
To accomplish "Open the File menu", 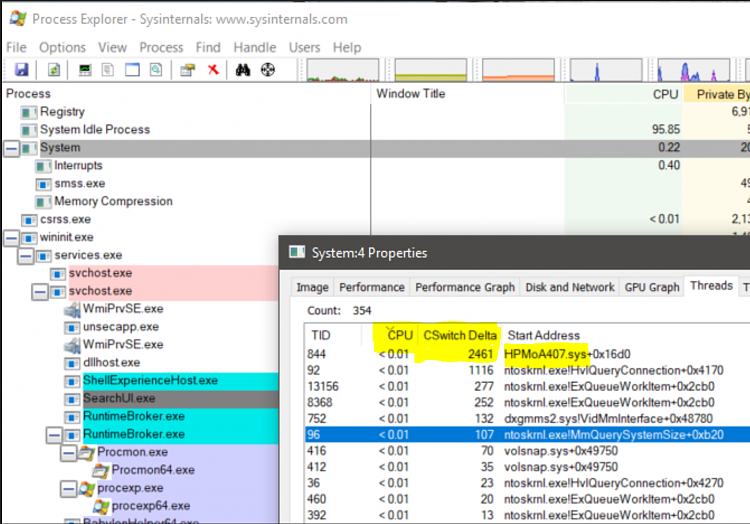I will click(16, 47).
